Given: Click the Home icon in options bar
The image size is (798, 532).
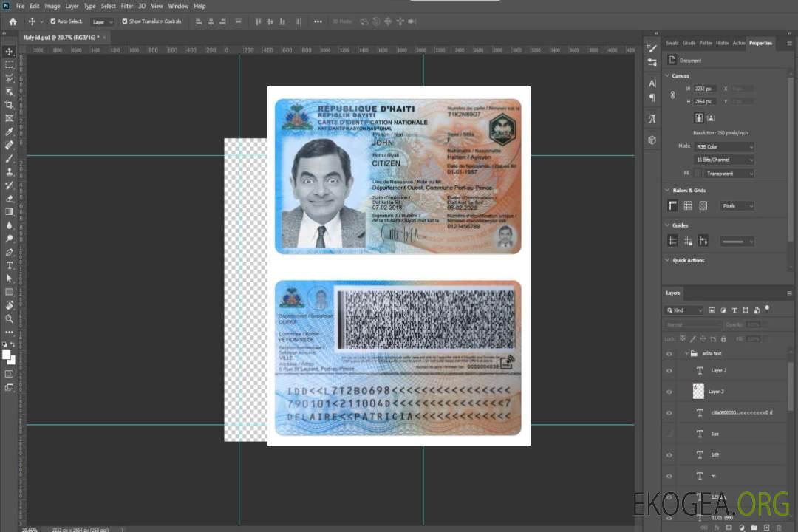Looking at the screenshot, I should click(13, 21).
